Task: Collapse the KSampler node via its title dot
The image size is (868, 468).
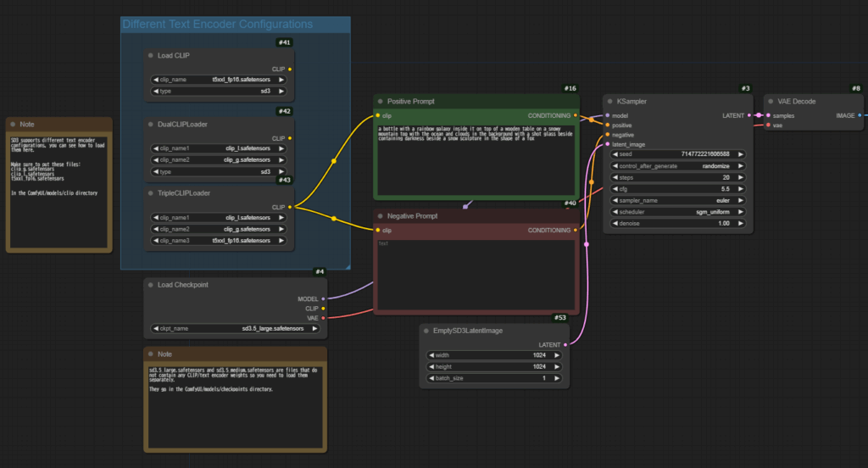Action: tap(610, 102)
